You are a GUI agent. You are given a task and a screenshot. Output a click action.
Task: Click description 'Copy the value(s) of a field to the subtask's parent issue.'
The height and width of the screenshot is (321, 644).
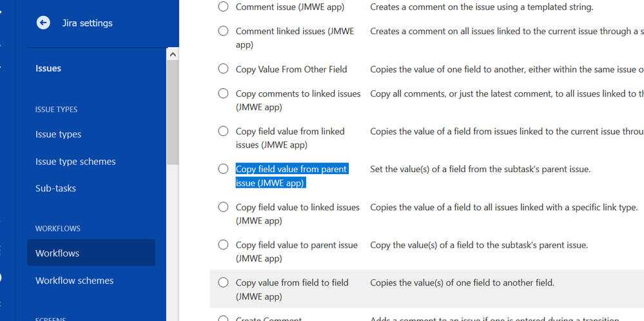(x=479, y=245)
